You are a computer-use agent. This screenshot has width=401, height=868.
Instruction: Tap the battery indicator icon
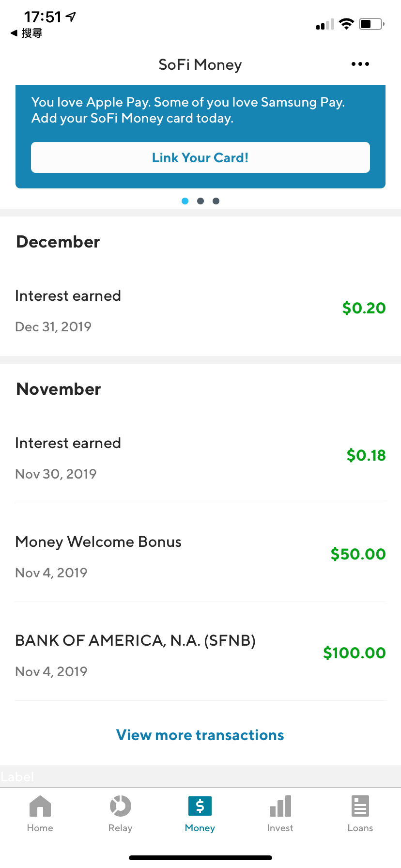coord(371,24)
